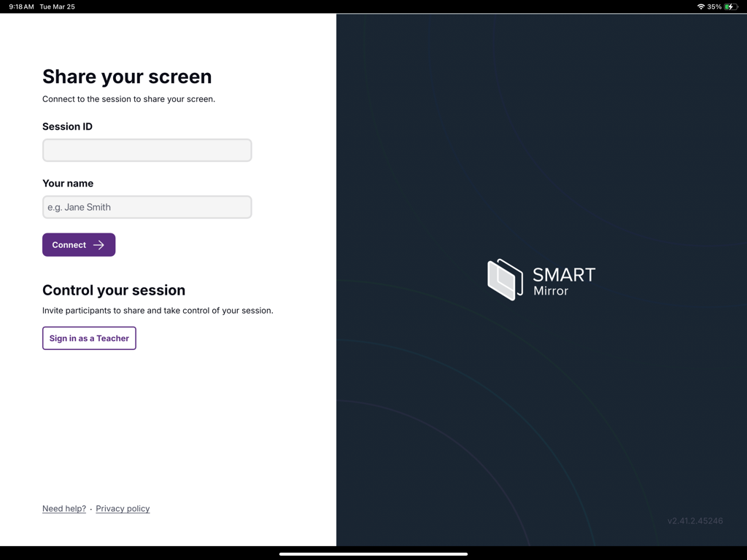This screenshot has height=560, width=747.
Task: Click the Control your session heading
Action: click(113, 290)
